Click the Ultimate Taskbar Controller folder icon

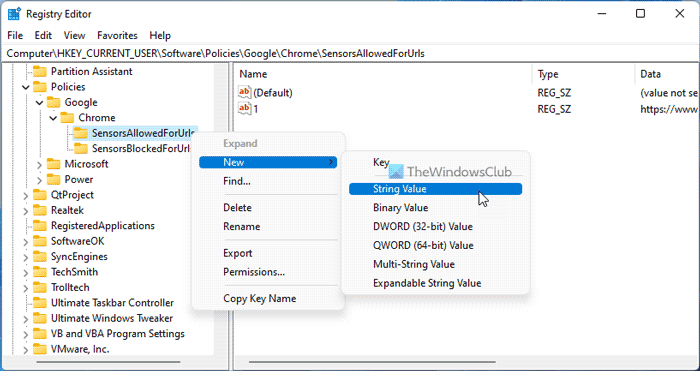[40, 303]
